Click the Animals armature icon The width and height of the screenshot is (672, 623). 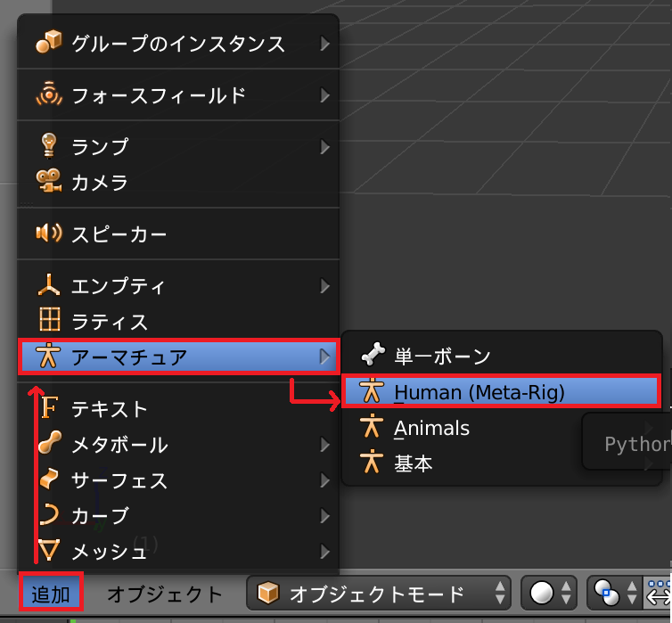coord(372,426)
